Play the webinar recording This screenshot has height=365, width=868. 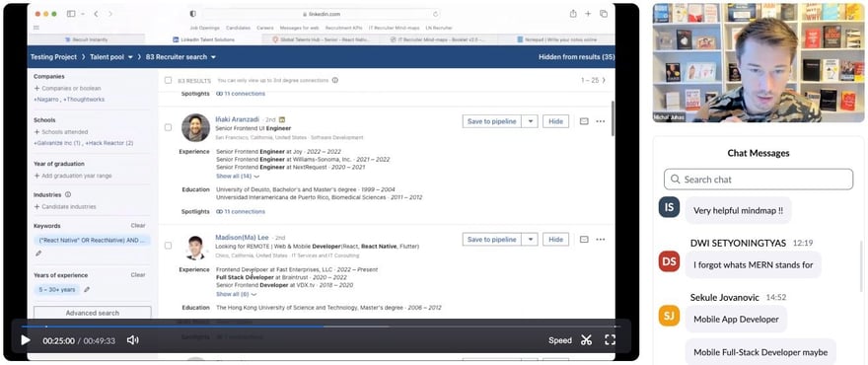(x=26, y=340)
